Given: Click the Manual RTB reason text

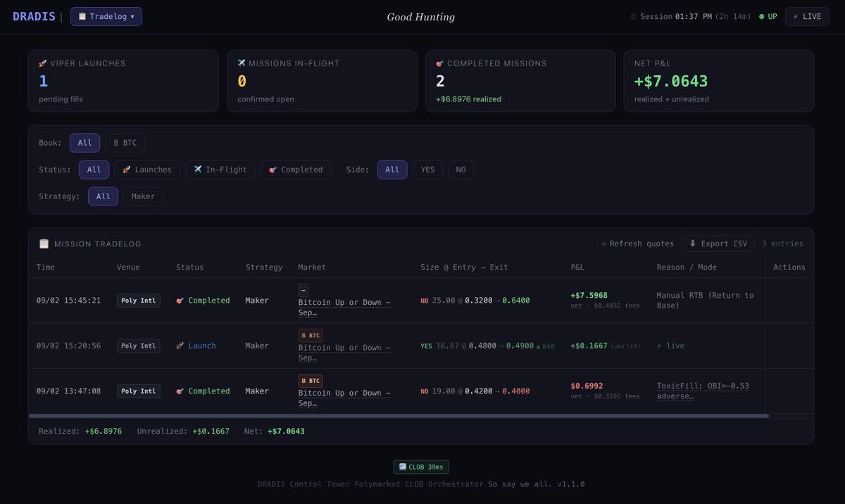Looking at the screenshot, I should point(705,301).
